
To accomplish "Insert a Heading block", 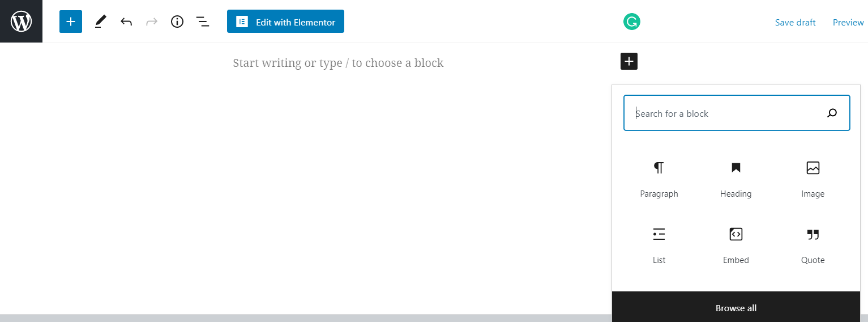I will [x=736, y=178].
